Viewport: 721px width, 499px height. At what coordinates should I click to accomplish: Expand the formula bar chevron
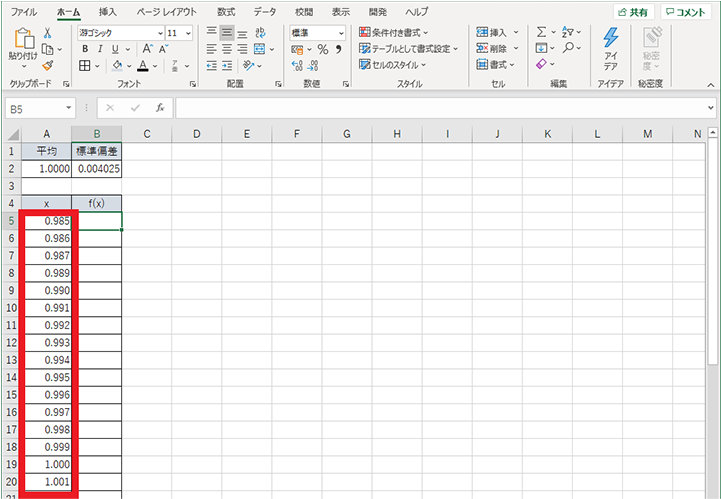click(711, 108)
